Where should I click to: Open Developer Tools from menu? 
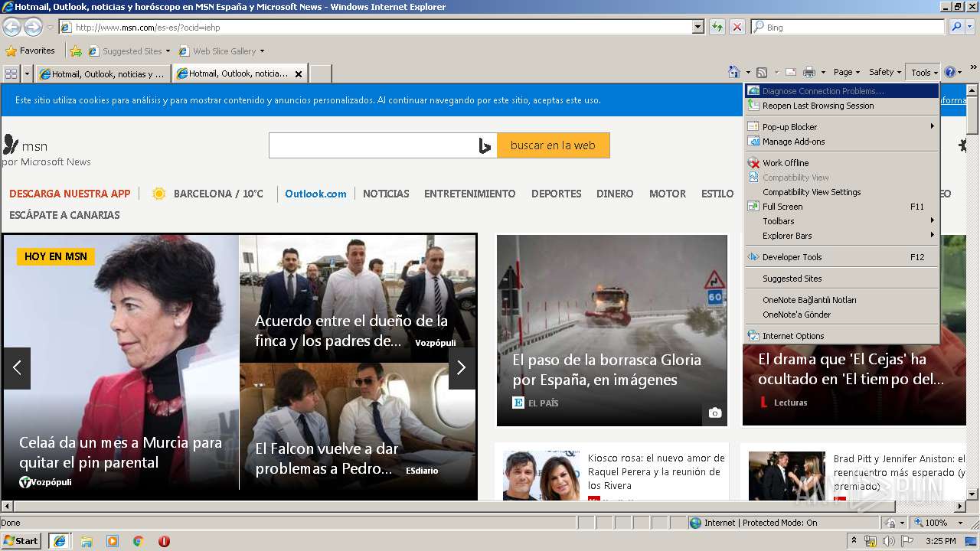pyautogui.click(x=841, y=257)
